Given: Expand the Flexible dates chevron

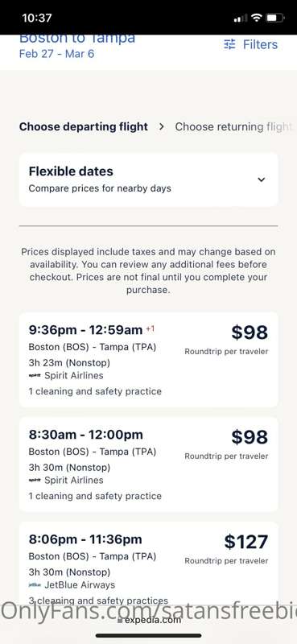Looking at the screenshot, I should (x=262, y=180).
